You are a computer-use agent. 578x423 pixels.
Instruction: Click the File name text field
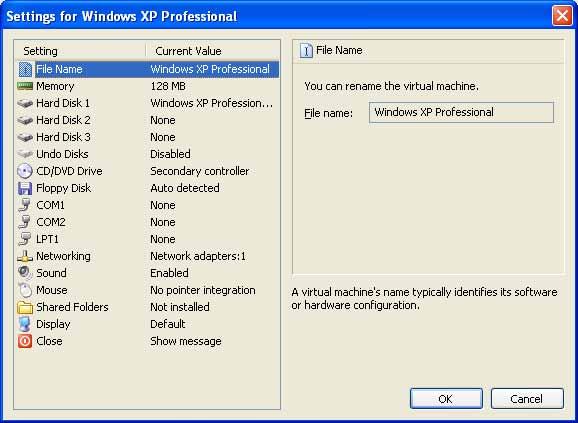click(461, 112)
